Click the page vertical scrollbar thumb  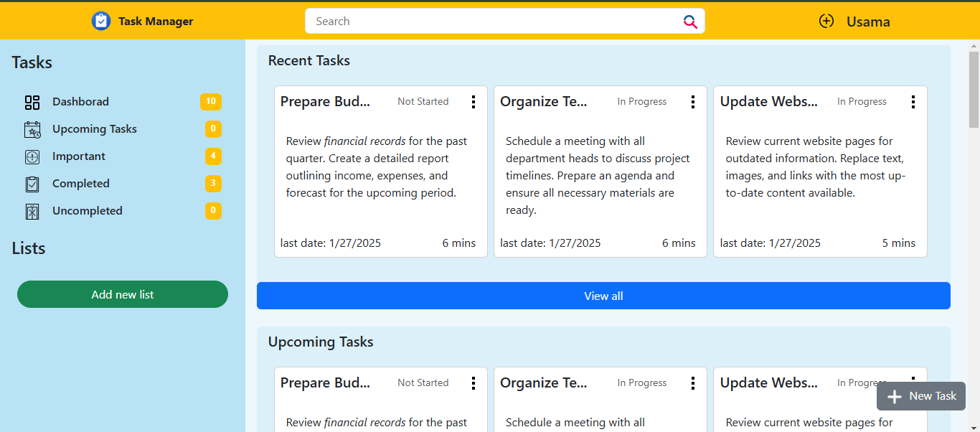point(974,89)
